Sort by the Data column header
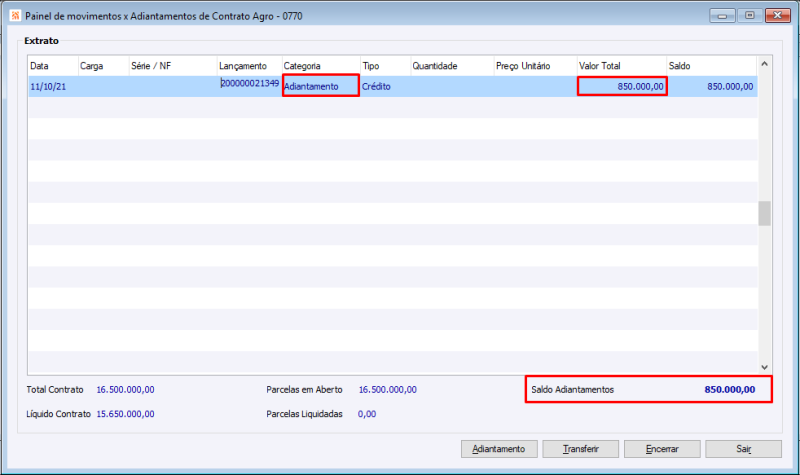Image resolution: width=800 pixels, height=475 pixels. pos(53,66)
